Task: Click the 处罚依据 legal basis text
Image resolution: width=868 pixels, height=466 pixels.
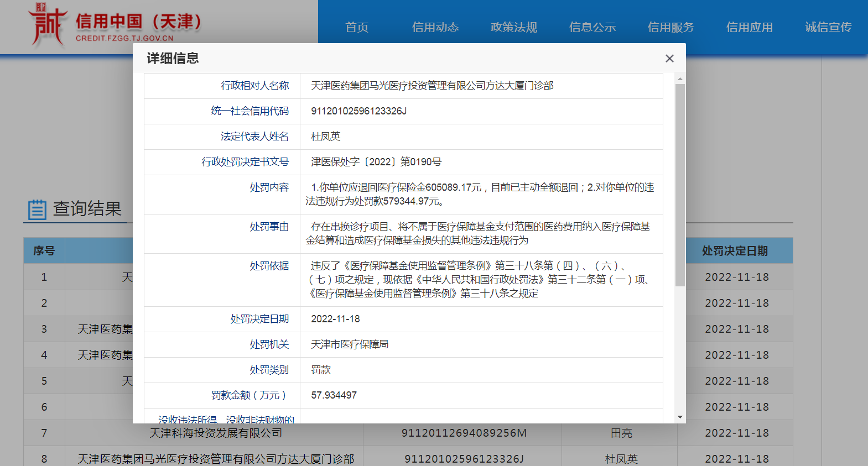Action: [x=479, y=280]
